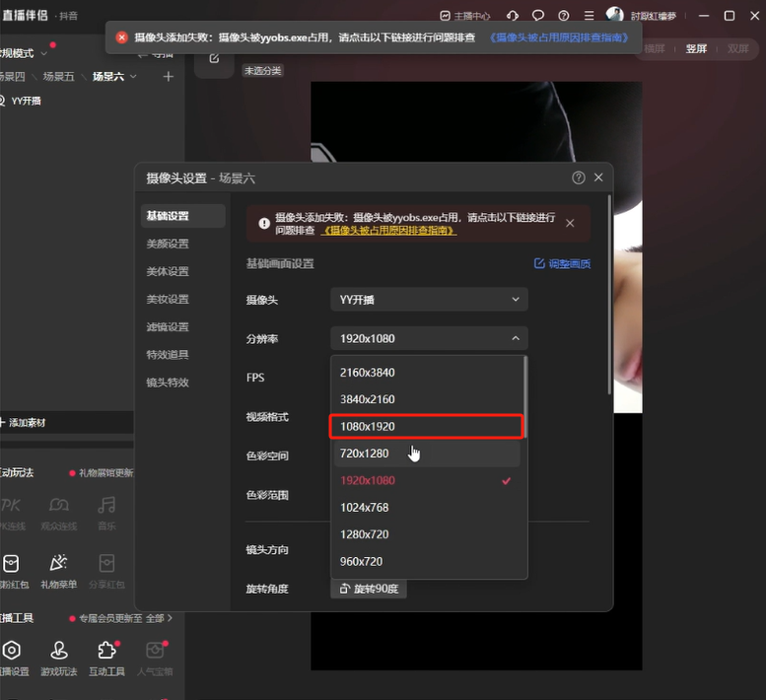Switch to 基础设置 tab
This screenshot has width=766, height=700.
click(182, 216)
